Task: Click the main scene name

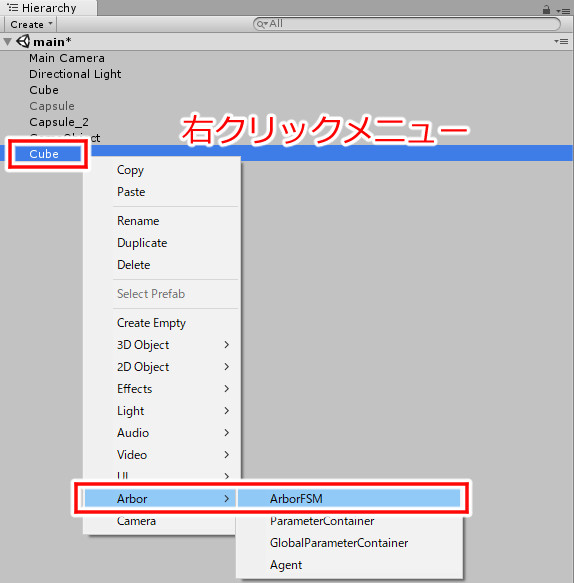Action: tap(52, 42)
